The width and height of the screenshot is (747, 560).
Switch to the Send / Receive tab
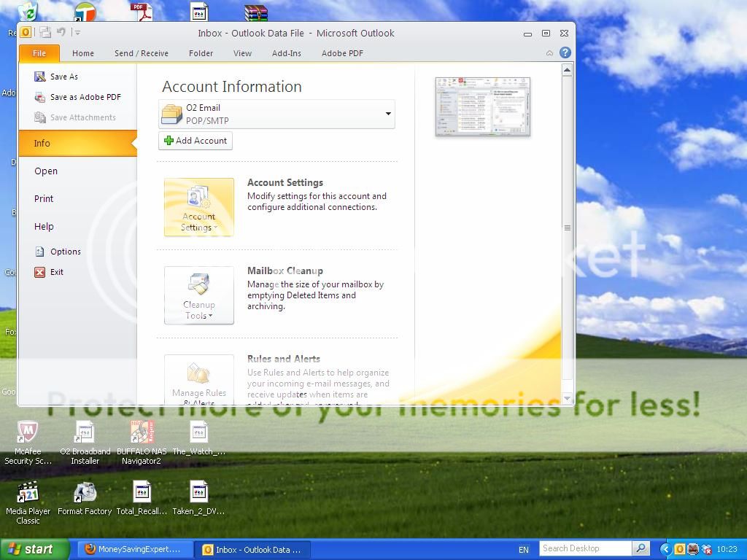(141, 53)
